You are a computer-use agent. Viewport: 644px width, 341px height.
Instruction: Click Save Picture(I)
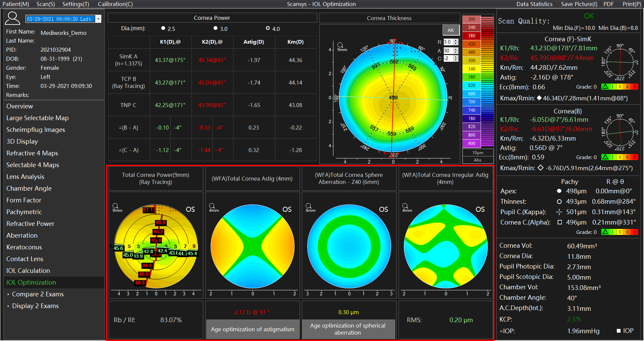click(x=579, y=4)
